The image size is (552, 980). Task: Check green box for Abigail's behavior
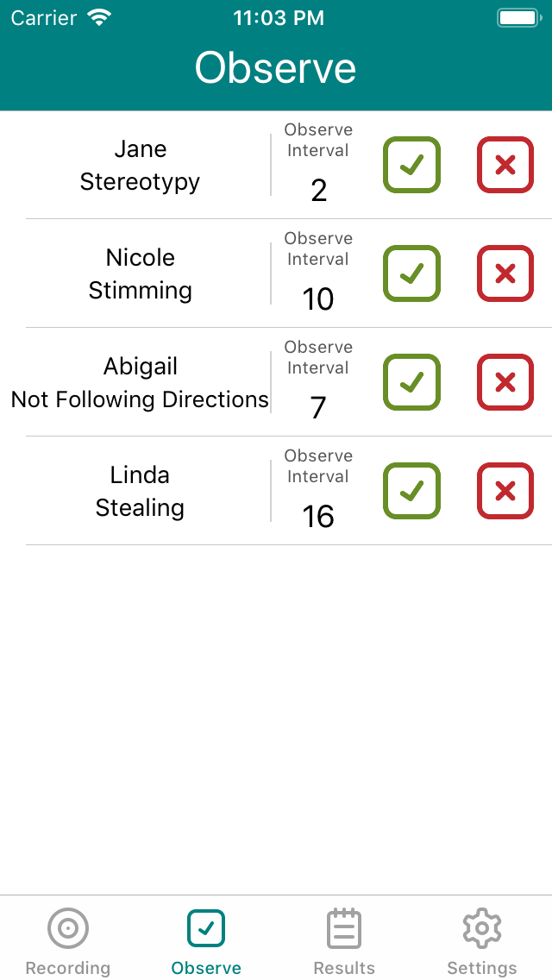[411, 382]
